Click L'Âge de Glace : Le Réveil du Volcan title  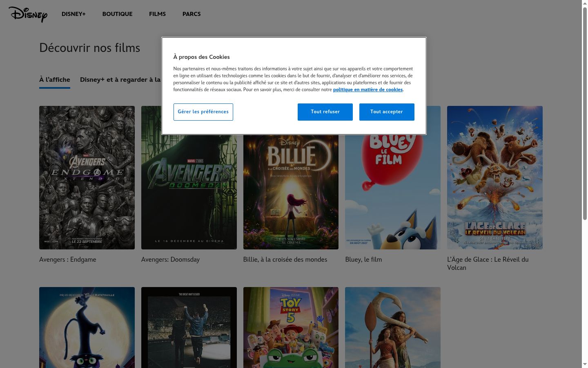pyautogui.click(x=488, y=263)
